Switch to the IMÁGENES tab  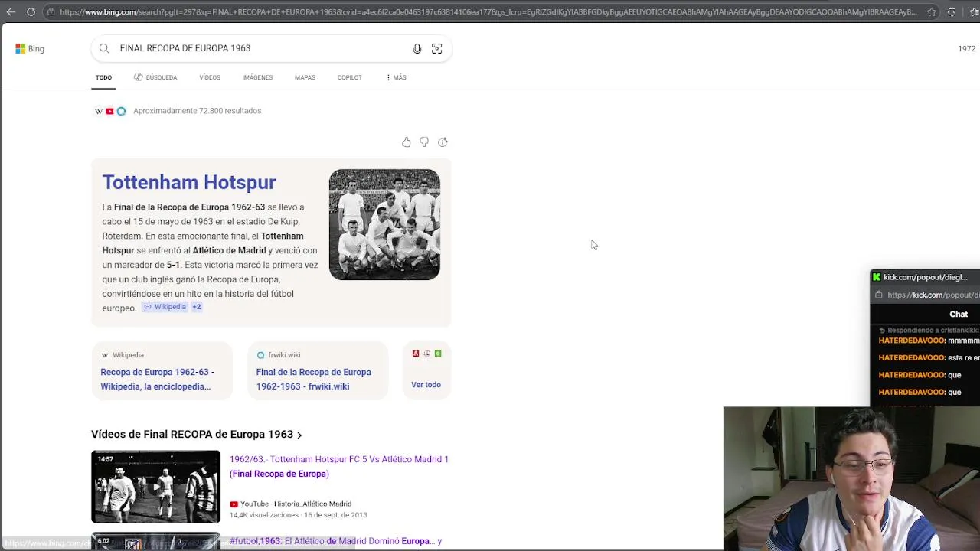pos(257,77)
